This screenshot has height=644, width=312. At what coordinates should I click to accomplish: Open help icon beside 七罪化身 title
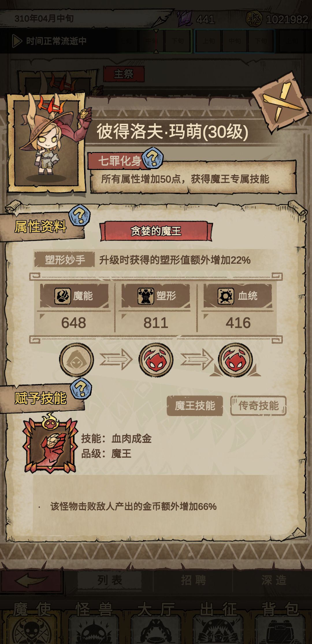(x=153, y=158)
